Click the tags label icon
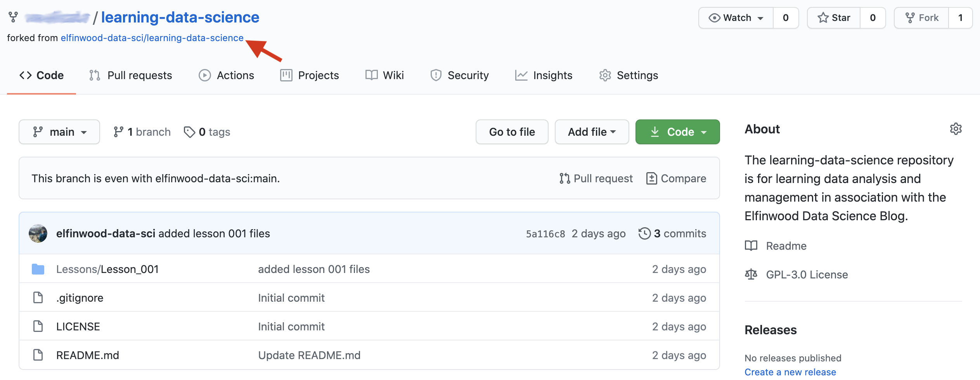 pos(189,132)
